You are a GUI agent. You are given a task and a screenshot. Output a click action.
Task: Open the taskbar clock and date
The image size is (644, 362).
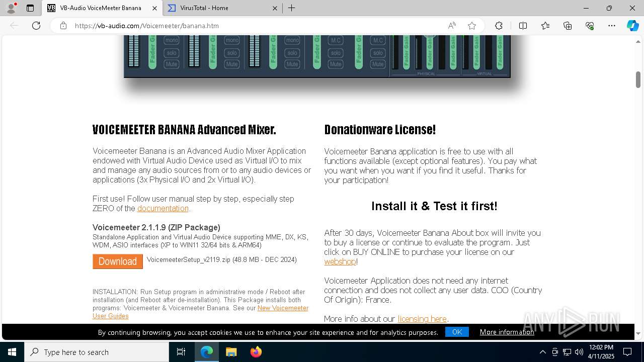tap(601, 352)
